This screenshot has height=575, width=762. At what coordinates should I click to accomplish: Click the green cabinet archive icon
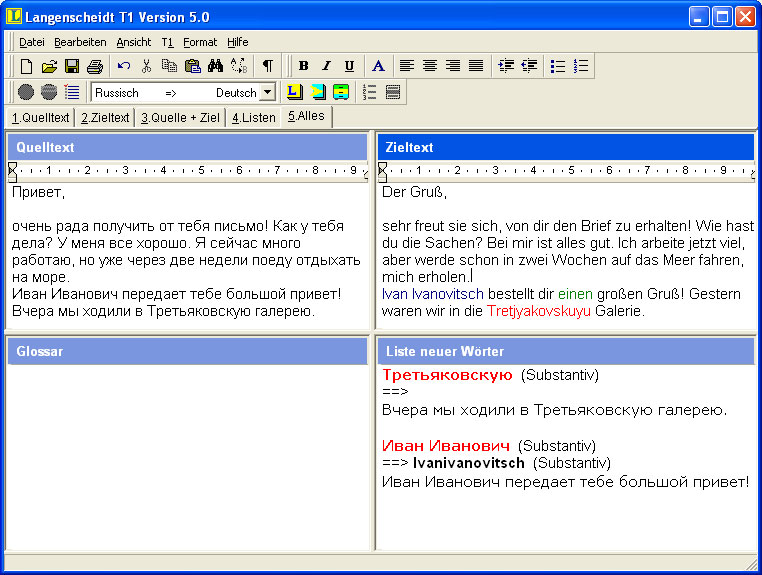(x=341, y=92)
